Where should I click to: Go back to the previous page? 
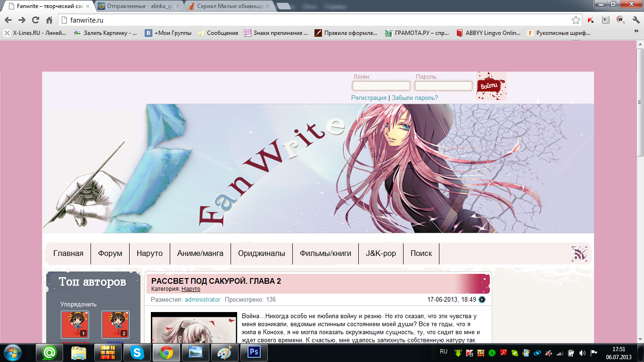(x=8, y=20)
